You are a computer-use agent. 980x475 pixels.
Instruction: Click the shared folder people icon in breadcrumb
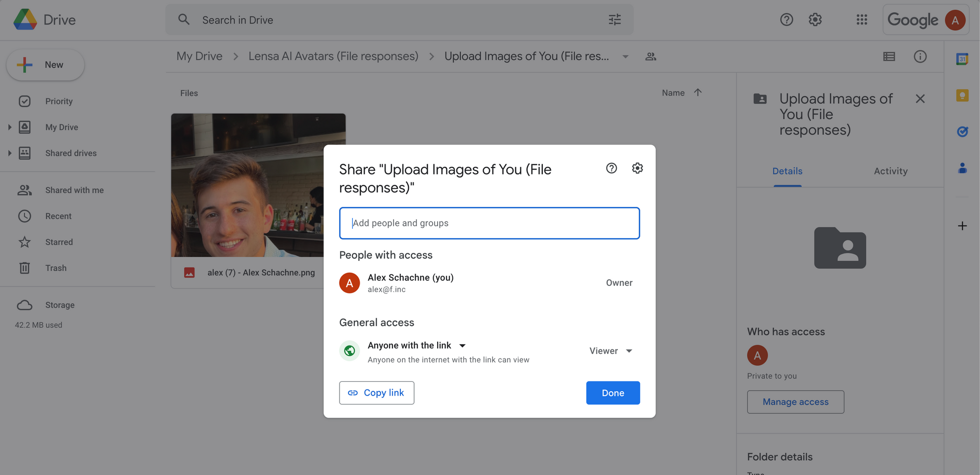click(651, 56)
